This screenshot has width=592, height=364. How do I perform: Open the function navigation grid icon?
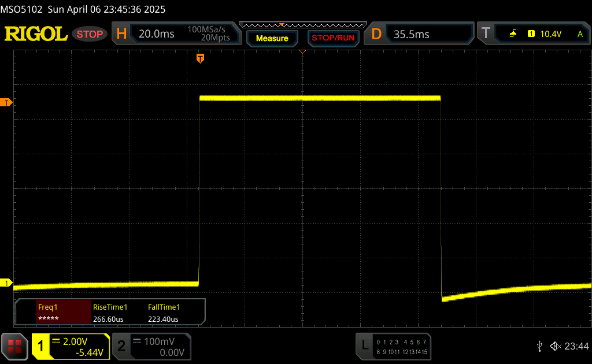point(15,346)
